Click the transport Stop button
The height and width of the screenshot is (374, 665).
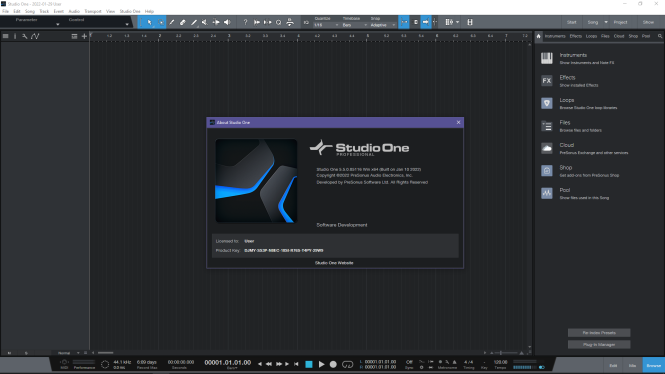coord(309,364)
